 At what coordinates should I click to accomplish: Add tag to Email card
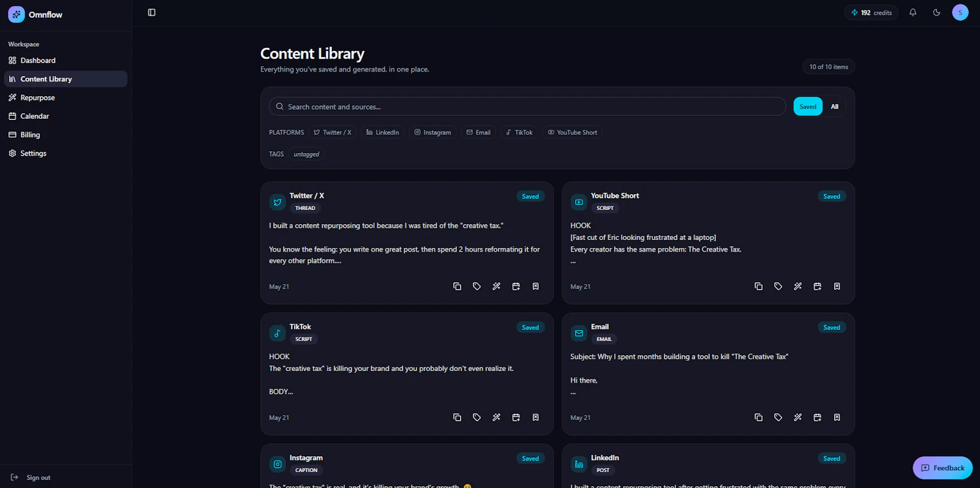778,418
